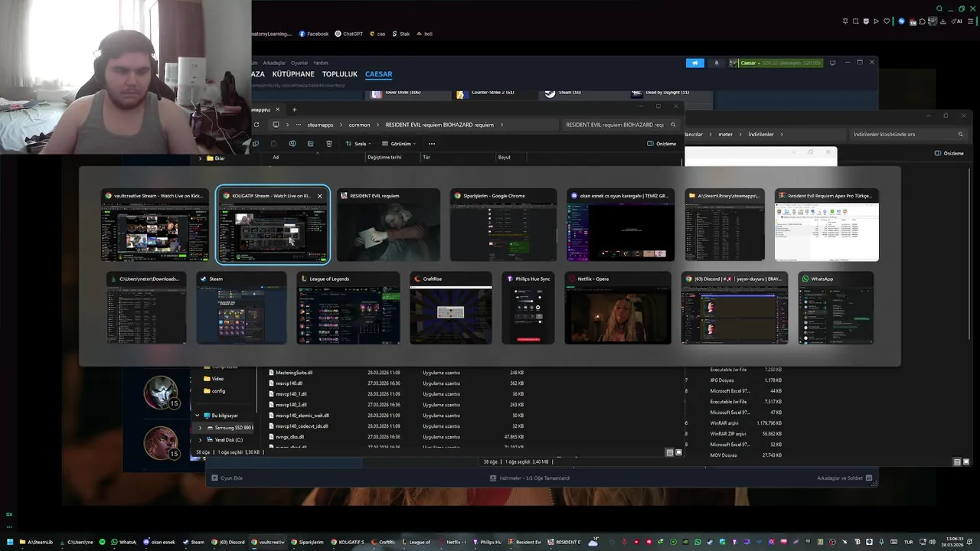Collapse the Bu bilgisayar tree node
Viewport: 980px width, 551px height.
click(198, 416)
